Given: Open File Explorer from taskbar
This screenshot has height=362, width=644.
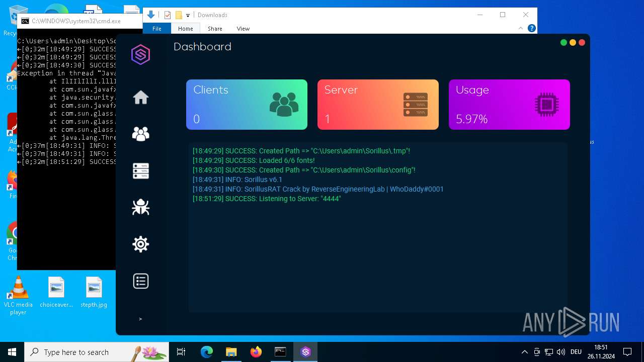Looking at the screenshot, I should coord(231,352).
